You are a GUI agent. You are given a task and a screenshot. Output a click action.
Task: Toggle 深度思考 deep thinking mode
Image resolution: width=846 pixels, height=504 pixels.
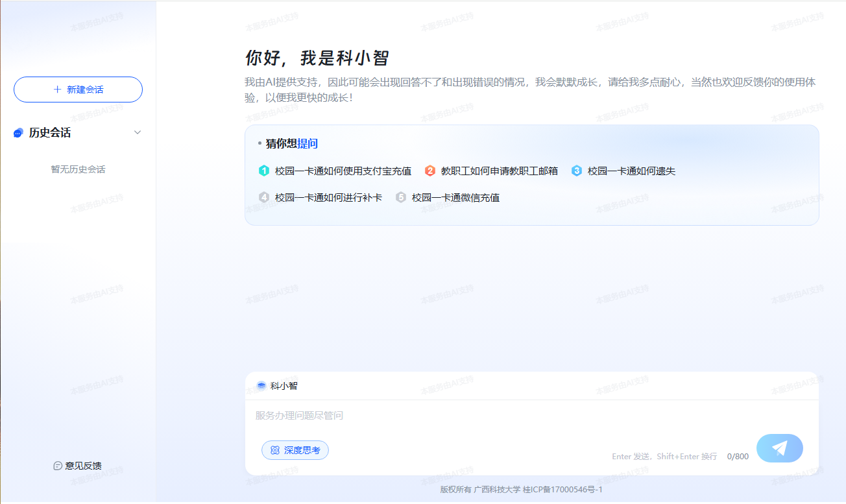click(x=295, y=450)
